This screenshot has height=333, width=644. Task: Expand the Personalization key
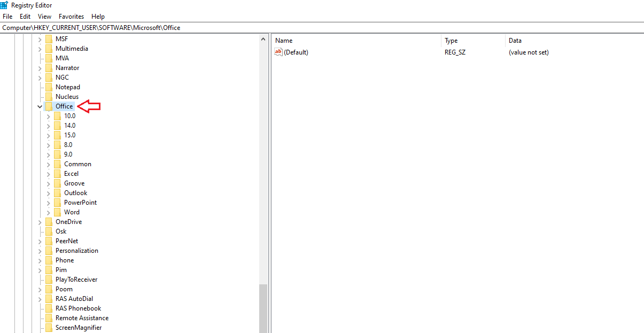(x=40, y=251)
